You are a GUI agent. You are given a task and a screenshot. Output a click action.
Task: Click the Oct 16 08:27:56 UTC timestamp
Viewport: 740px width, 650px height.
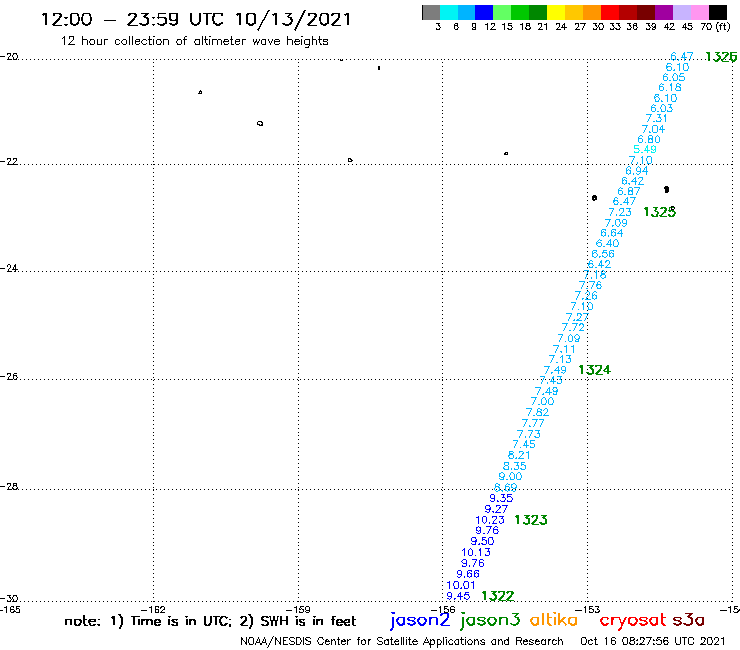tap(653, 642)
